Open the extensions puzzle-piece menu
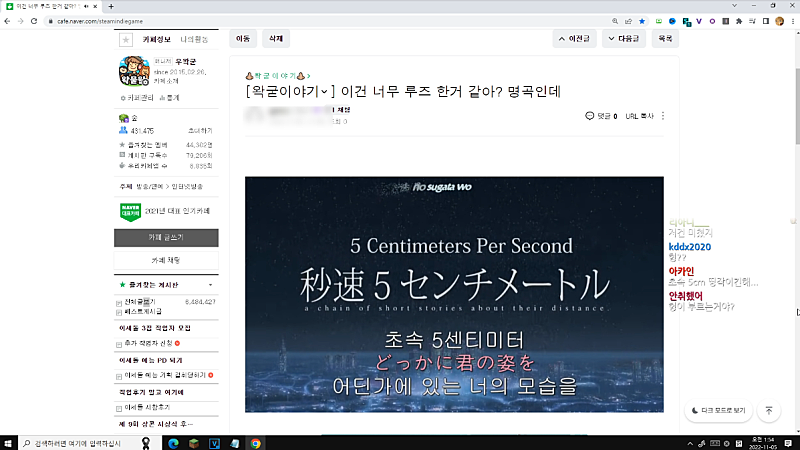The width and height of the screenshot is (800, 450). pos(739,21)
